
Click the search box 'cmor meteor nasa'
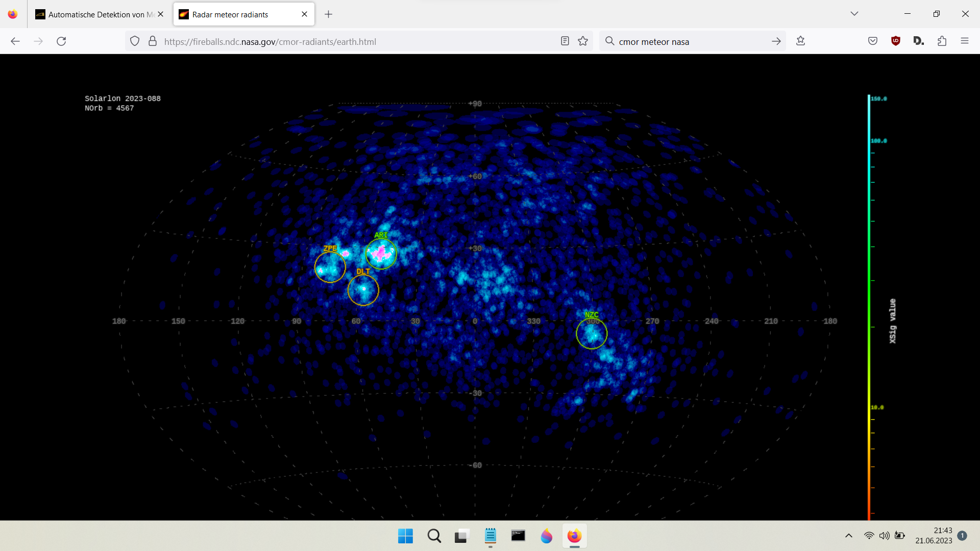(692, 41)
